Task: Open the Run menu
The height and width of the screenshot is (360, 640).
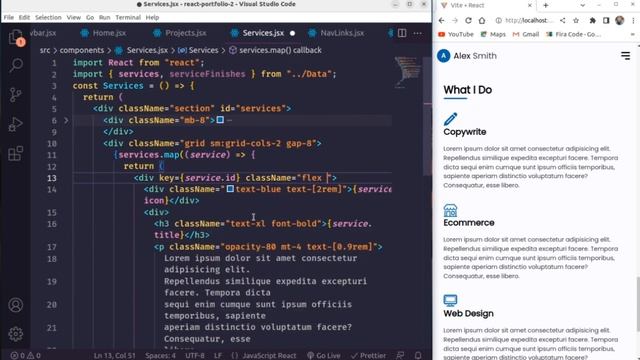Action: (x=104, y=18)
